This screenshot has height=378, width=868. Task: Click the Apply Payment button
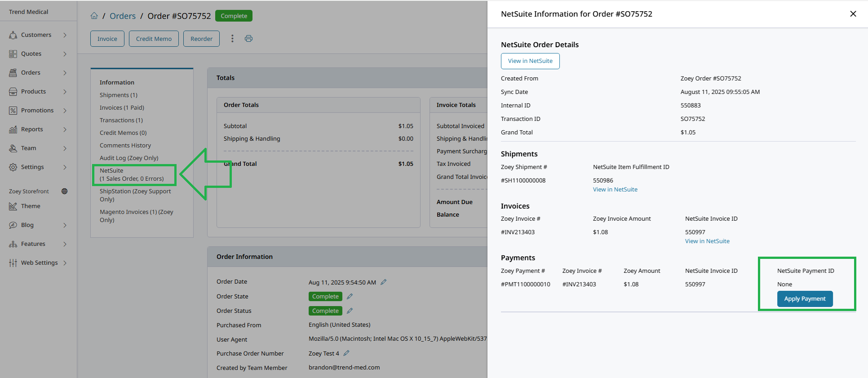(x=805, y=299)
